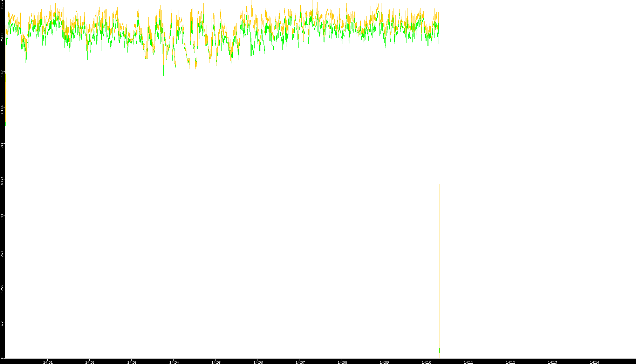Select the 7022 value axis label
Screen dimensions: 636x364
coord(2,74)
